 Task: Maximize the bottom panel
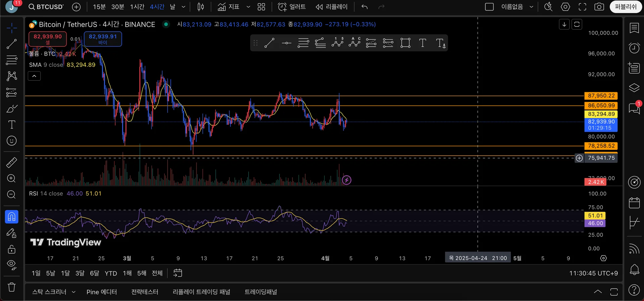(614, 292)
